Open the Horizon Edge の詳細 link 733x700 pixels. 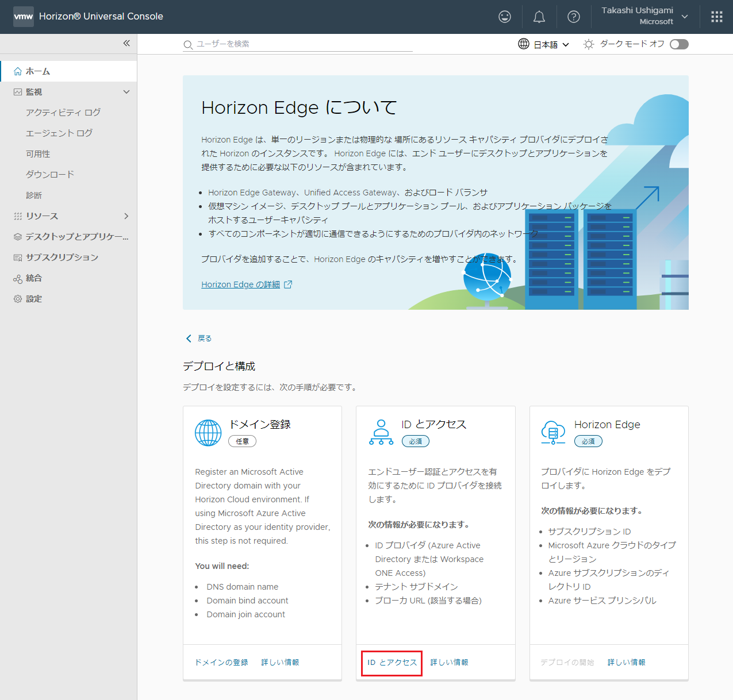(241, 284)
